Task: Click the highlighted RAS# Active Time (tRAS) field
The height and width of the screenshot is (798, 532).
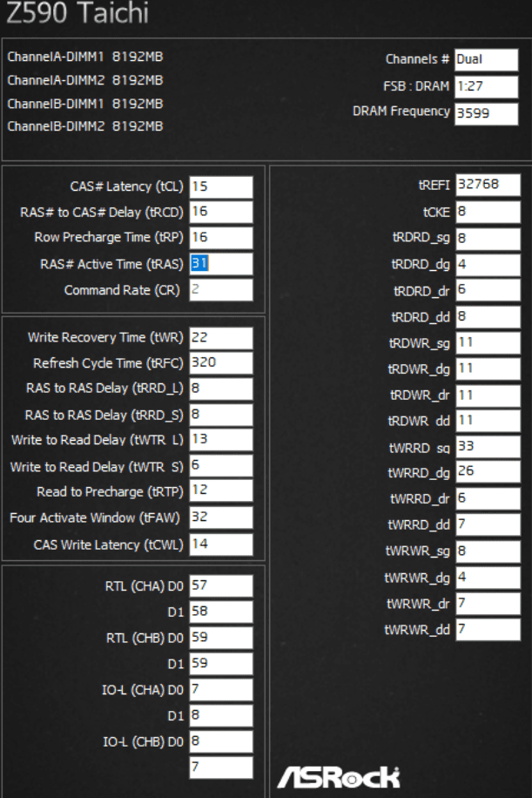Action: click(221, 264)
